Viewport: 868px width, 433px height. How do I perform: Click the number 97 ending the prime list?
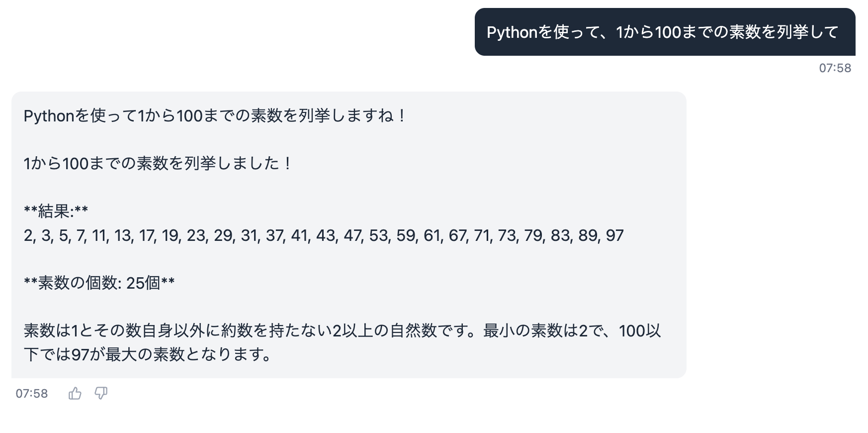click(x=614, y=235)
